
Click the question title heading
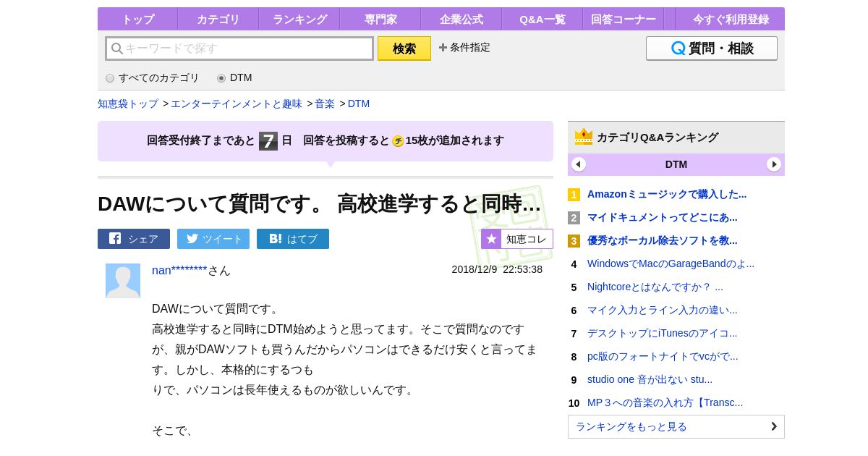[x=320, y=203]
